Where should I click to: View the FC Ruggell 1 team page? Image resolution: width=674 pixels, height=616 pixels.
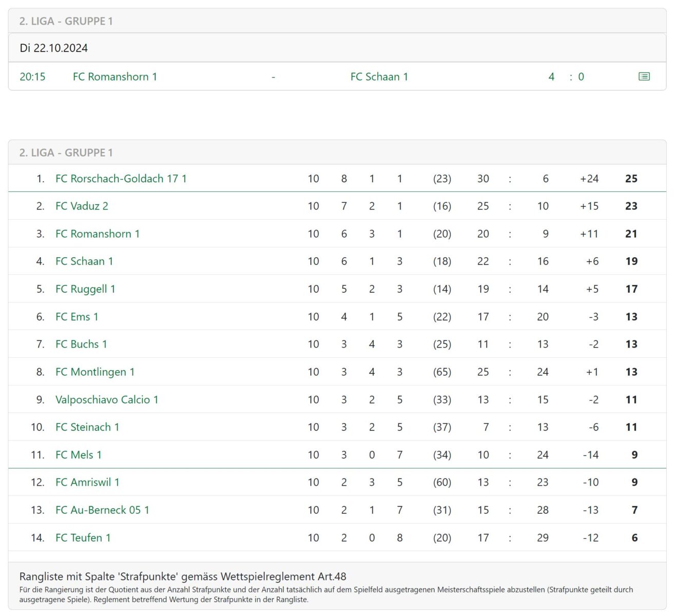coord(85,289)
